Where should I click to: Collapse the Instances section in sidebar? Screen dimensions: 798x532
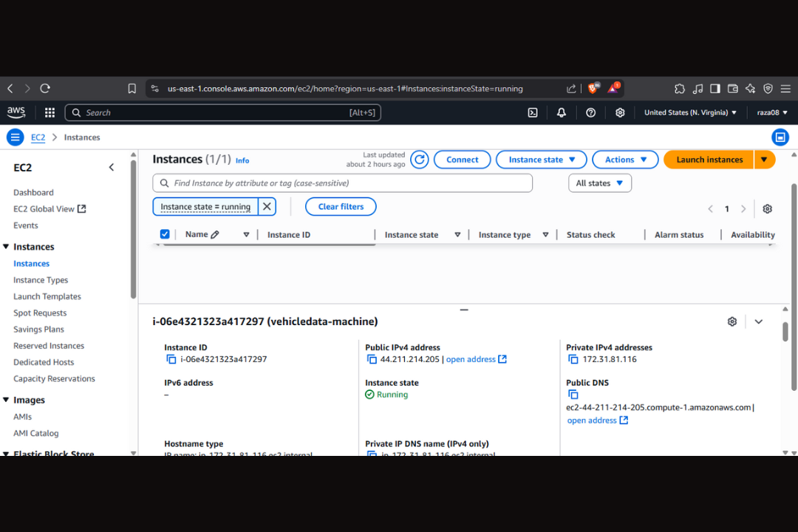[x=7, y=247]
